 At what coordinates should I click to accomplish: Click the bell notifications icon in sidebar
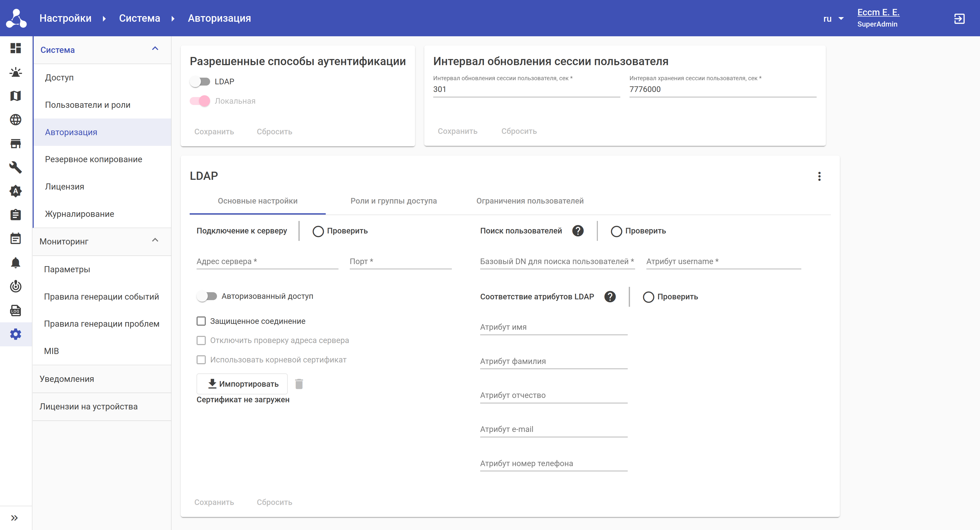click(x=16, y=262)
